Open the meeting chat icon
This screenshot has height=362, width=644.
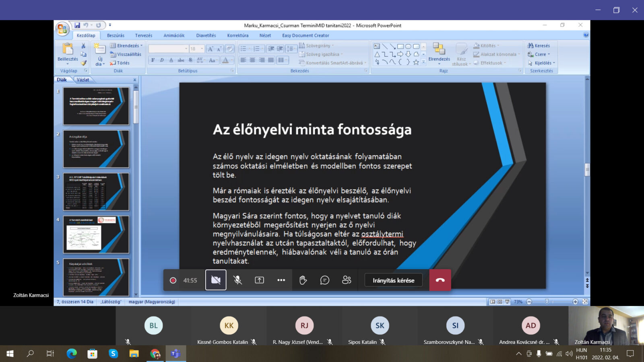pyautogui.click(x=325, y=280)
